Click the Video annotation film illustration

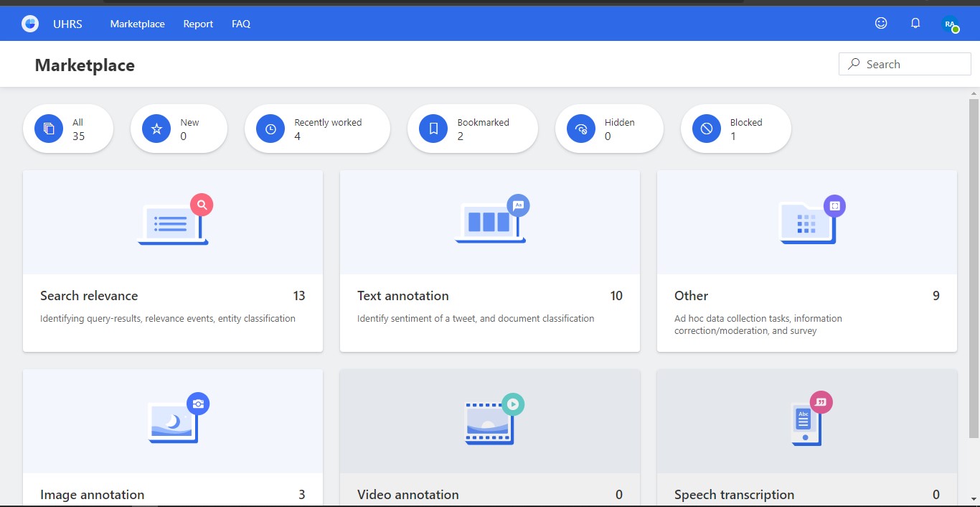(492, 419)
